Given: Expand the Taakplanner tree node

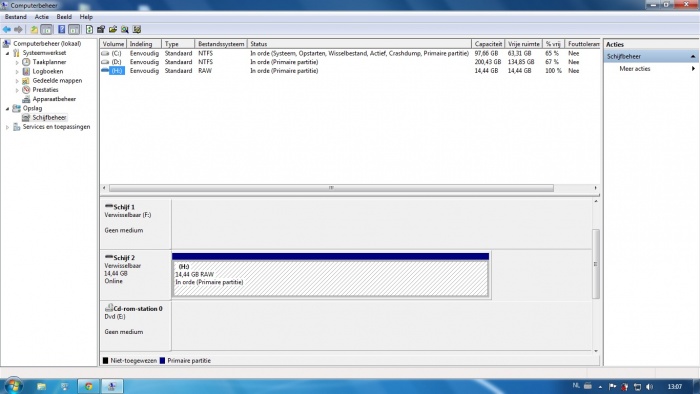Looking at the screenshot, I should [17, 62].
